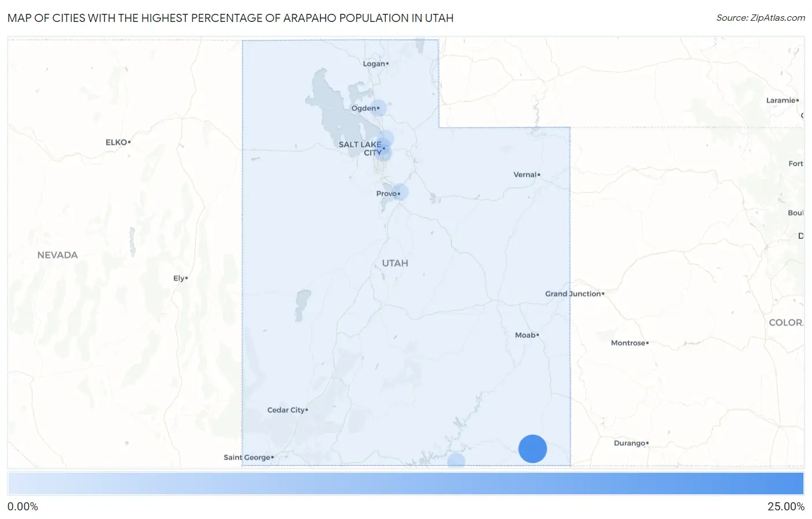Screen dimensions: 812x519
Task: Click the map title heading
Action: point(230,18)
